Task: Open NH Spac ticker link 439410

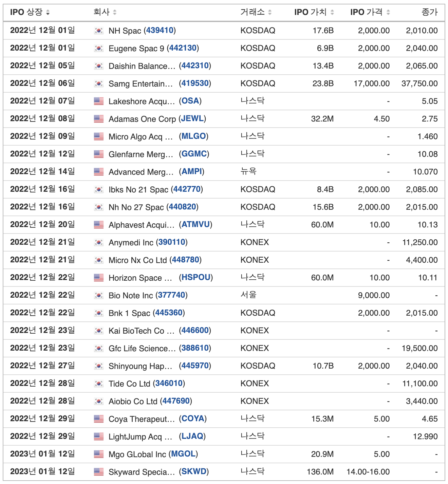Action: [x=160, y=30]
